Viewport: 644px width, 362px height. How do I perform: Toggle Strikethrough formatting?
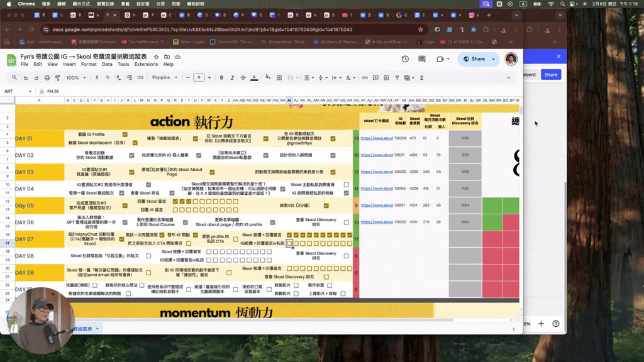pos(243,77)
